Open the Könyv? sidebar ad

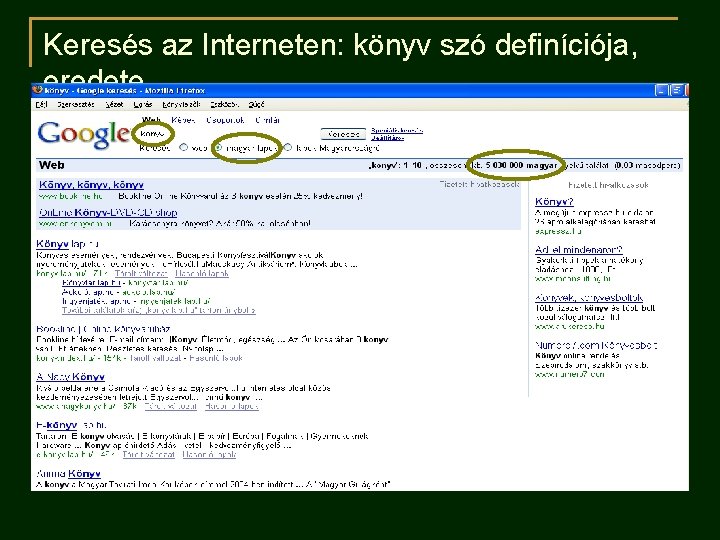click(x=554, y=202)
